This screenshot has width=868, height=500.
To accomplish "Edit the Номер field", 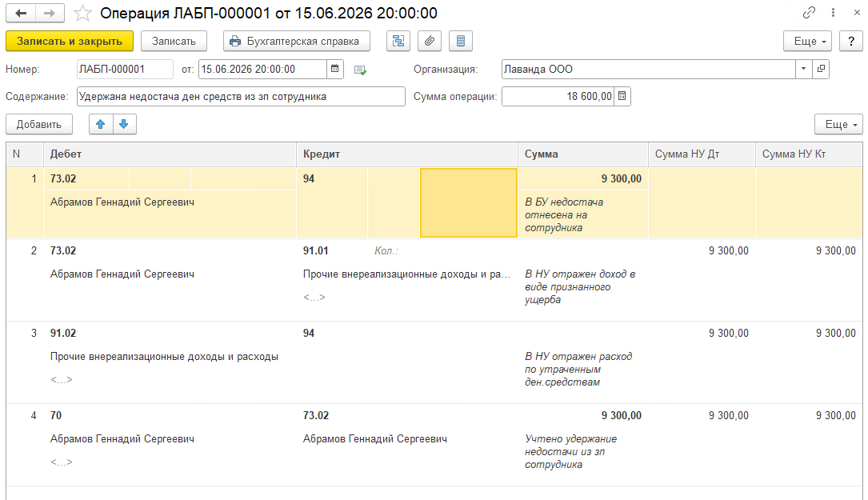I will 125,70.
